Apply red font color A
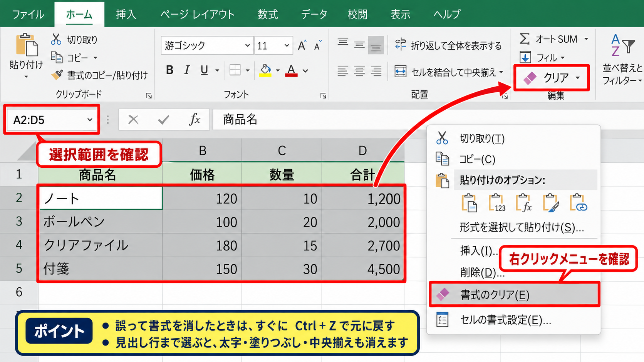 [291, 70]
